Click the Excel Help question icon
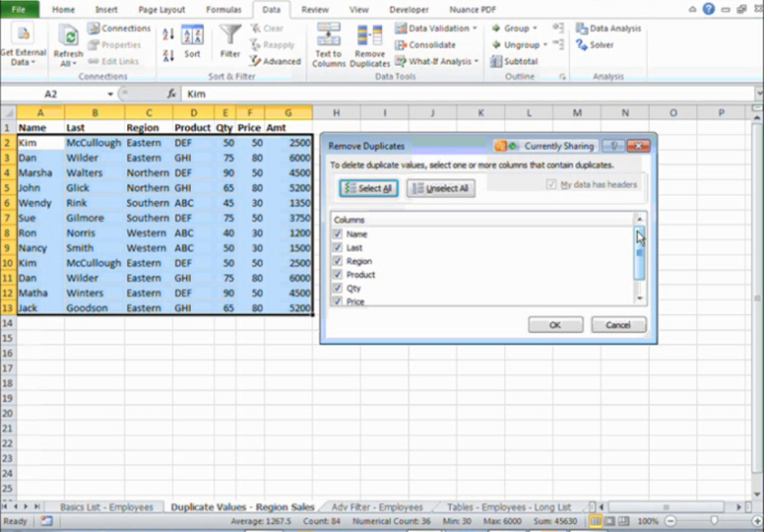764x532 pixels. click(708, 9)
